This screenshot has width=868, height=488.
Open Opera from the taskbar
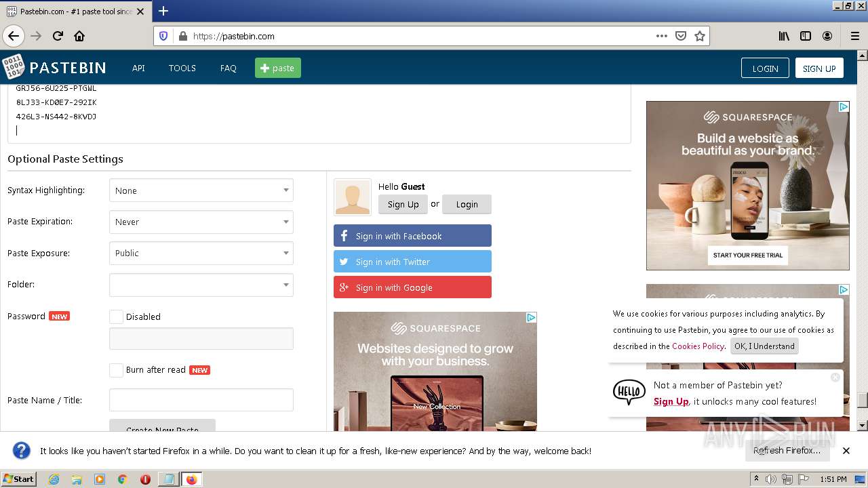(145, 479)
